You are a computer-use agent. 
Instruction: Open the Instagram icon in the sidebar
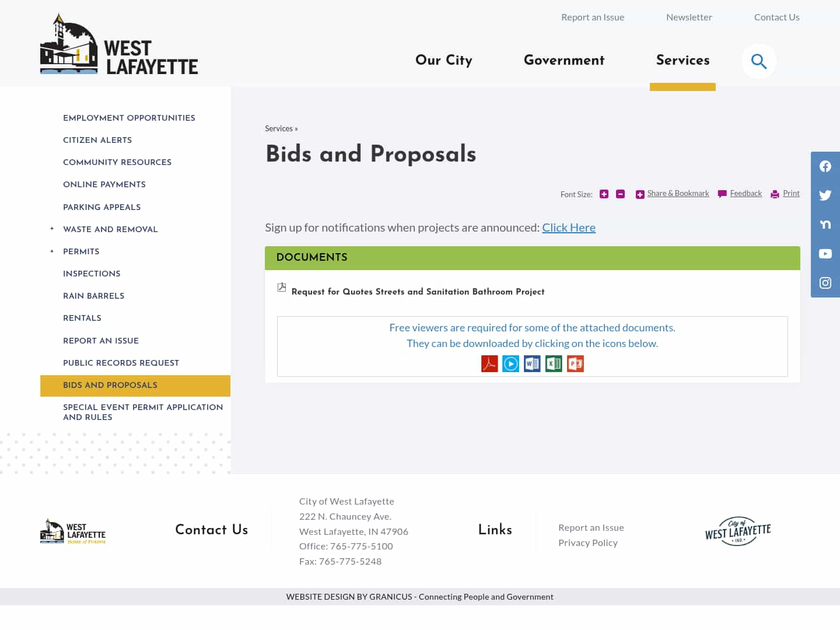point(825,283)
